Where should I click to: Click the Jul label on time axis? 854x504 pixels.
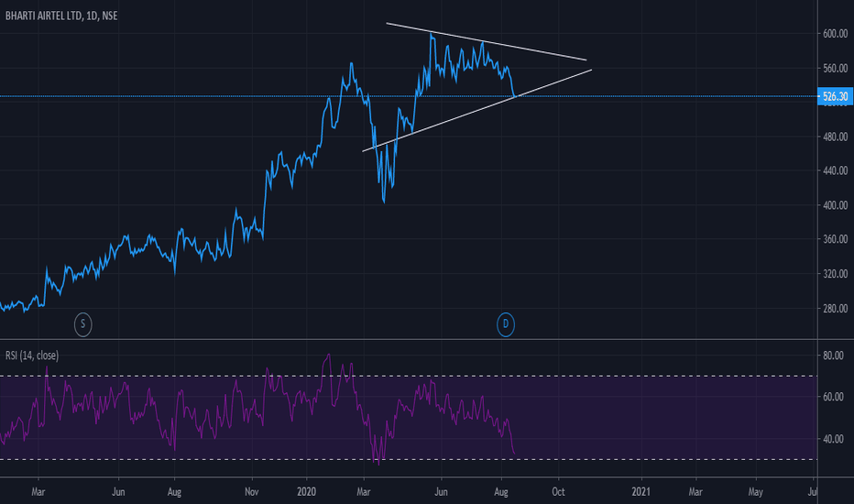[812, 491]
